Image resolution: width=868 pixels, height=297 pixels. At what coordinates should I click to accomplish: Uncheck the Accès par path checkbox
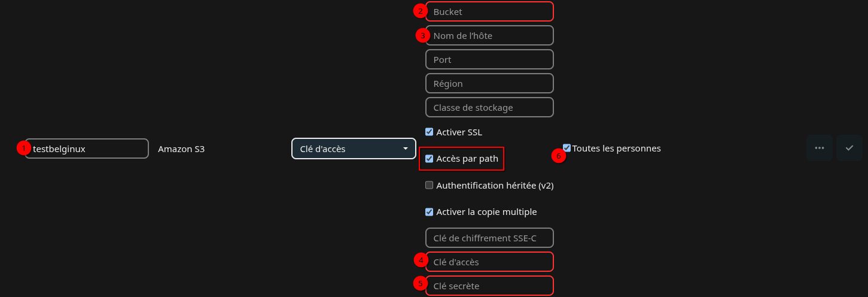[x=429, y=159]
